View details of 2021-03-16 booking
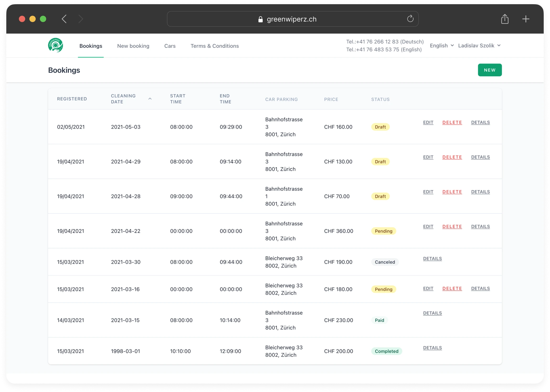 (x=480, y=289)
